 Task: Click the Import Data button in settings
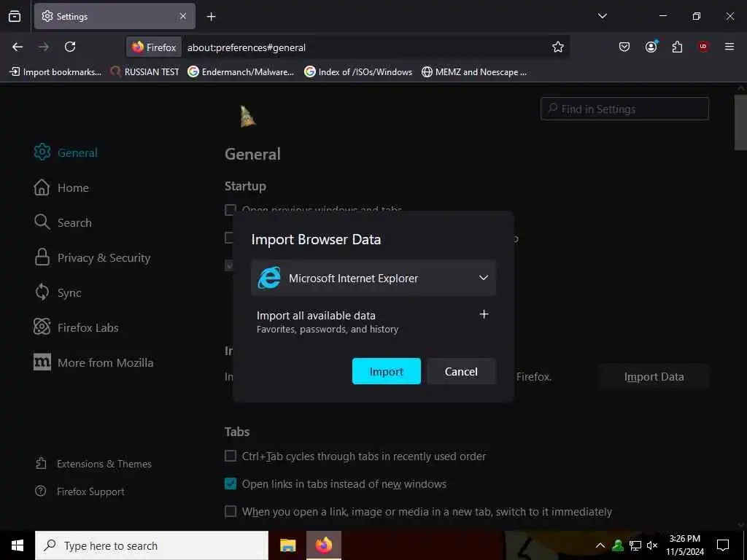coord(654,377)
